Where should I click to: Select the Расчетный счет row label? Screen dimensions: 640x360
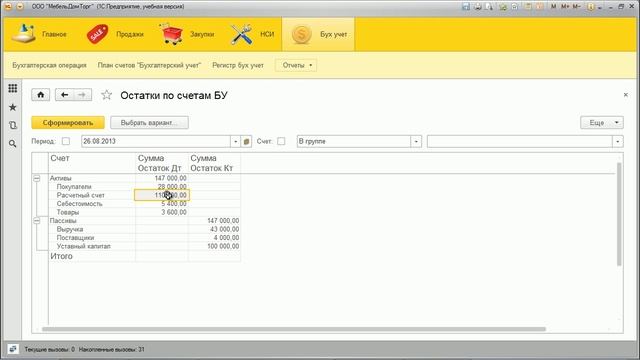point(80,195)
